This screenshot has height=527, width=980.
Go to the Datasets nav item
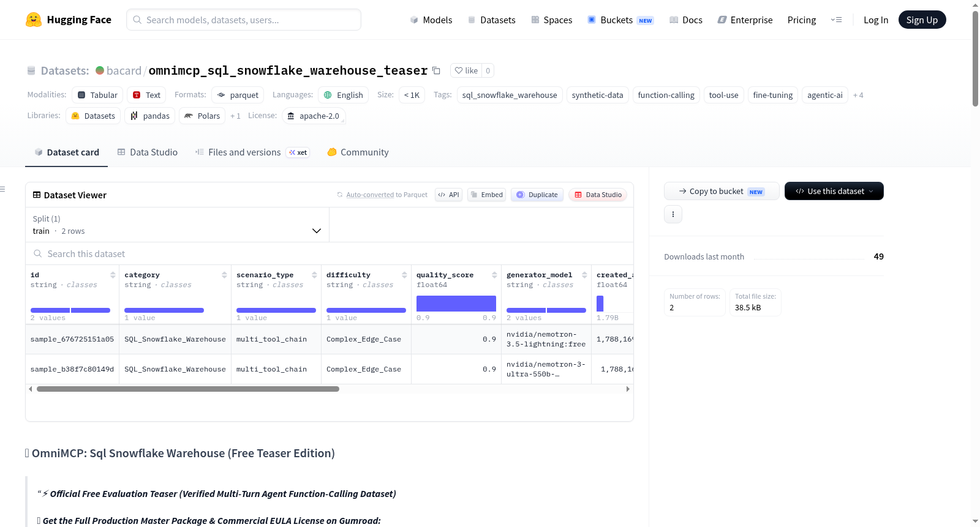click(x=492, y=20)
